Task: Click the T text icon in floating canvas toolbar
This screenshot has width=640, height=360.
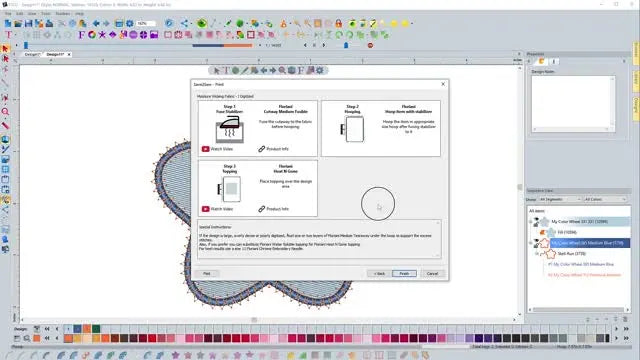Action: [x=226, y=71]
